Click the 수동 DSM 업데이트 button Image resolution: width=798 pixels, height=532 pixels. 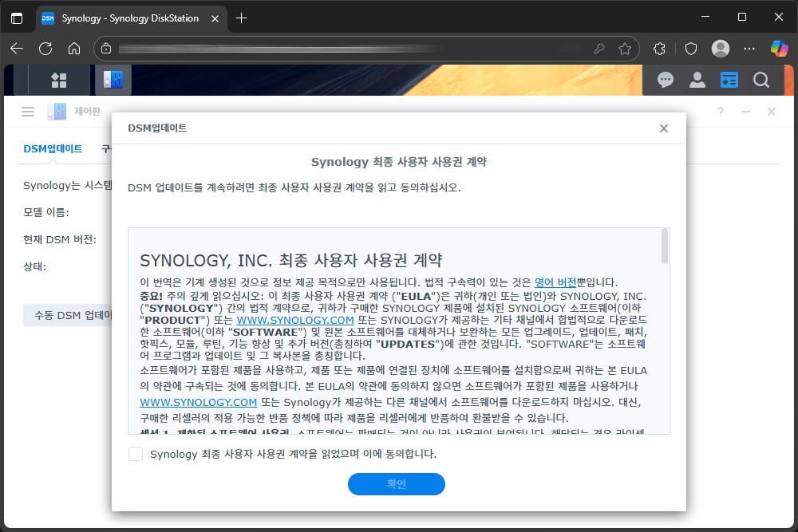(x=68, y=315)
